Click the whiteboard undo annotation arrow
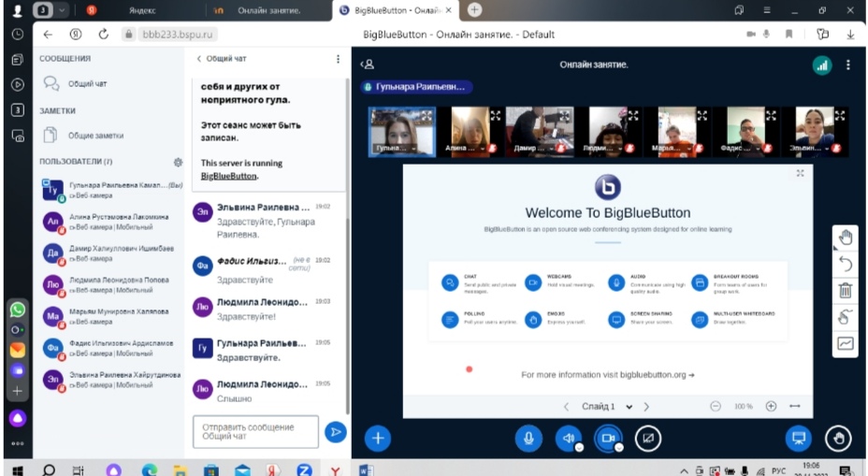The height and width of the screenshot is (476, 868). tap(846, 264)
